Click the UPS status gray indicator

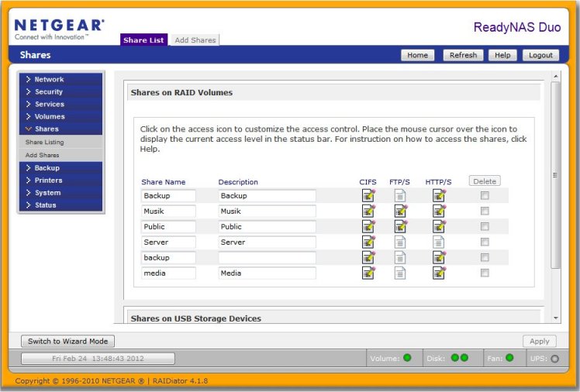coord(554,359)
